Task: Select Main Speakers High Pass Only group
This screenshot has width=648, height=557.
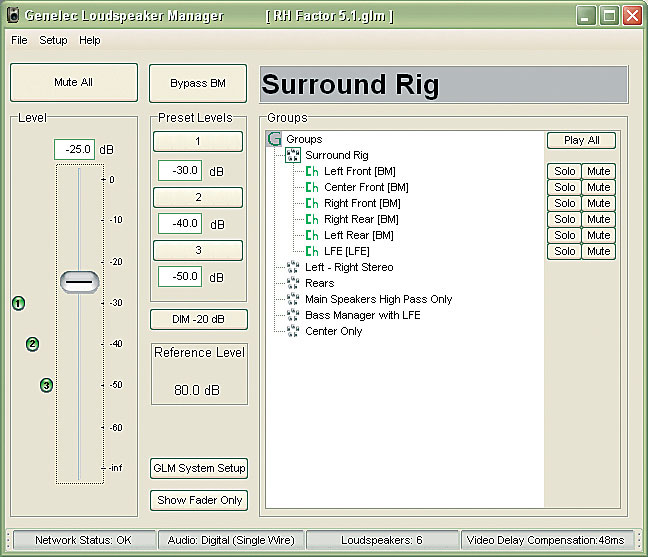Action: (379, 299)
